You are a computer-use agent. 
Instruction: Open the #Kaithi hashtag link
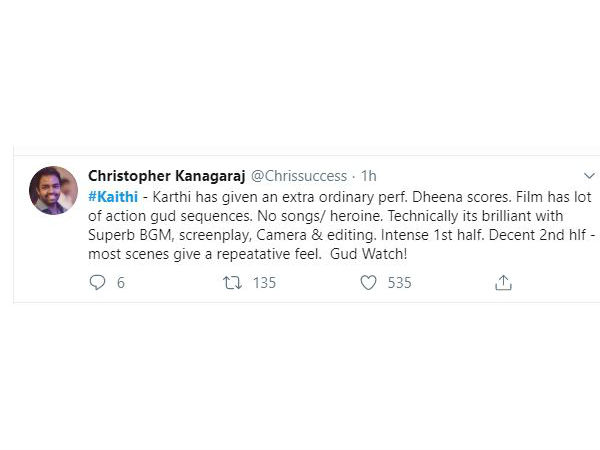coord(113,197)
